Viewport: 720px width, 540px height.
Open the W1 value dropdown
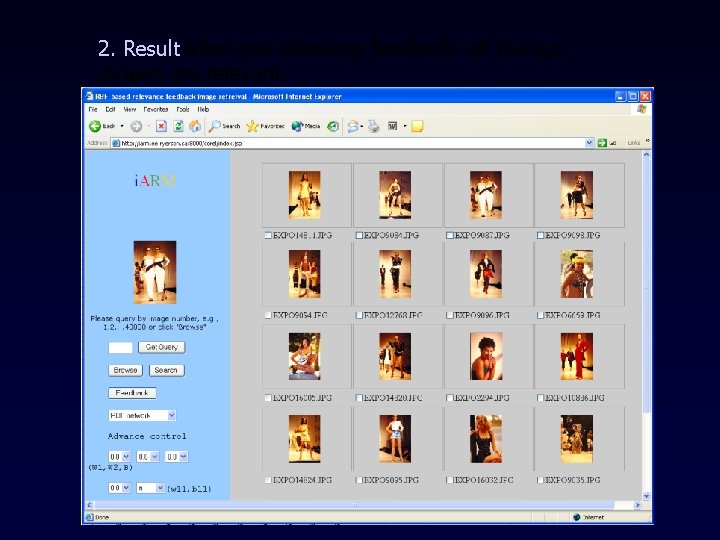point(119,457)
